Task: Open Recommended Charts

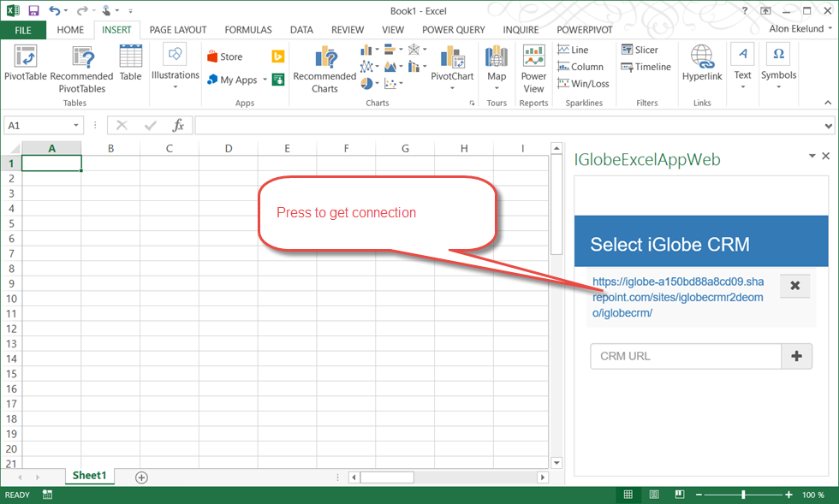Action: point(324,69)
